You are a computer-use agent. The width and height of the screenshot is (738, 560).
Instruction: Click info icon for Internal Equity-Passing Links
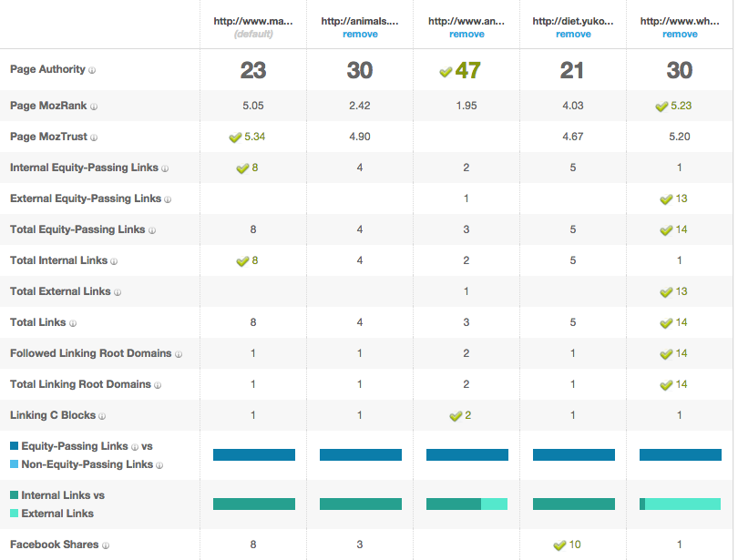coord(166,168)
